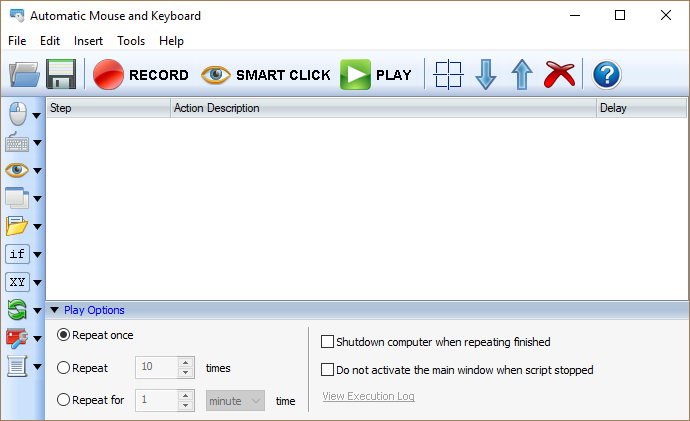690x421 pixels.
Task: Click the Step column header
Action: tap(108, 108)
